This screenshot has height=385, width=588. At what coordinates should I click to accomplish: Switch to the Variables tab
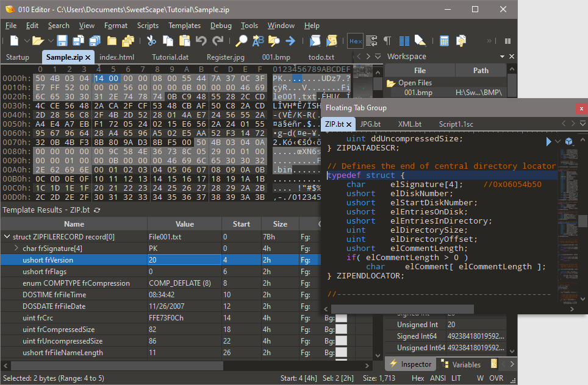click(x=461, y=364)
